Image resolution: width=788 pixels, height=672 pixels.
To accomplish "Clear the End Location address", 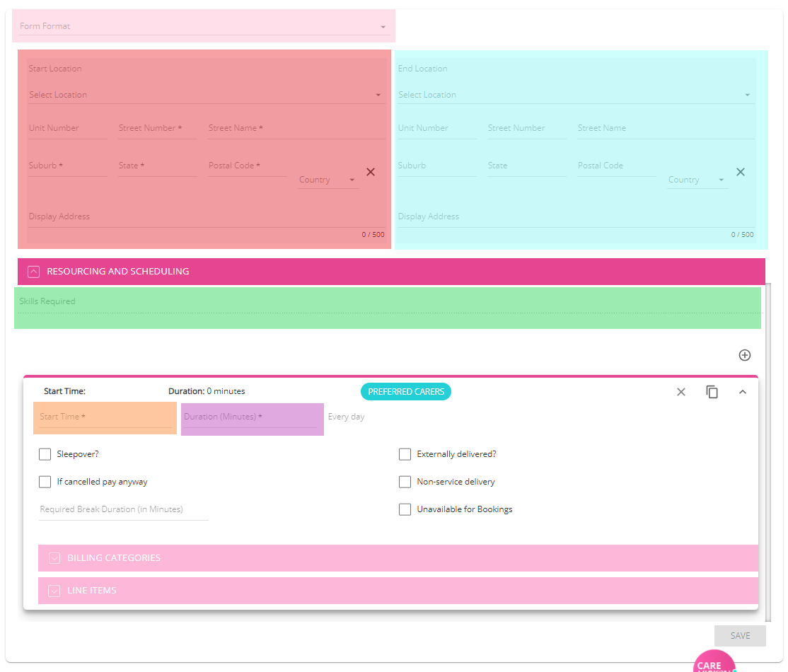I will pos(741,172).
